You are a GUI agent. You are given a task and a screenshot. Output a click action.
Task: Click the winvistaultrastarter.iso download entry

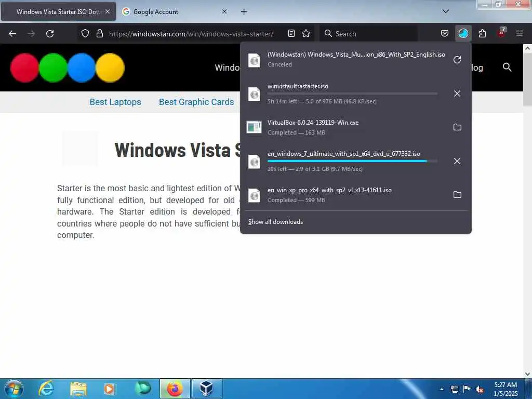point(355,94)
